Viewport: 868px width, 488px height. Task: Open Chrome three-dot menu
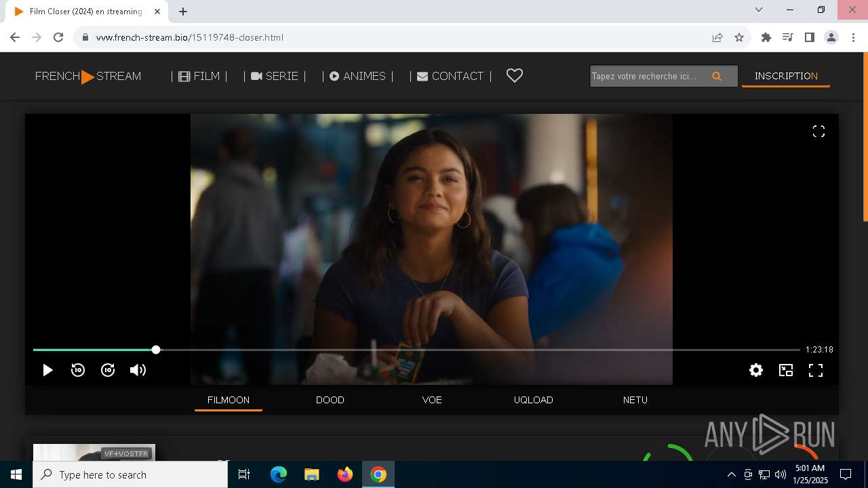coord(852,37)
